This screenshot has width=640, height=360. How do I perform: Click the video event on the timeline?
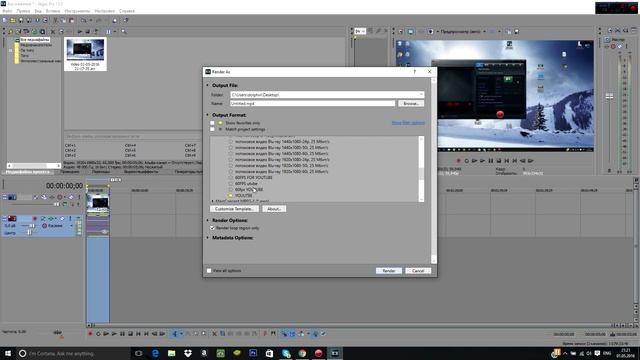tap(98, 202)
